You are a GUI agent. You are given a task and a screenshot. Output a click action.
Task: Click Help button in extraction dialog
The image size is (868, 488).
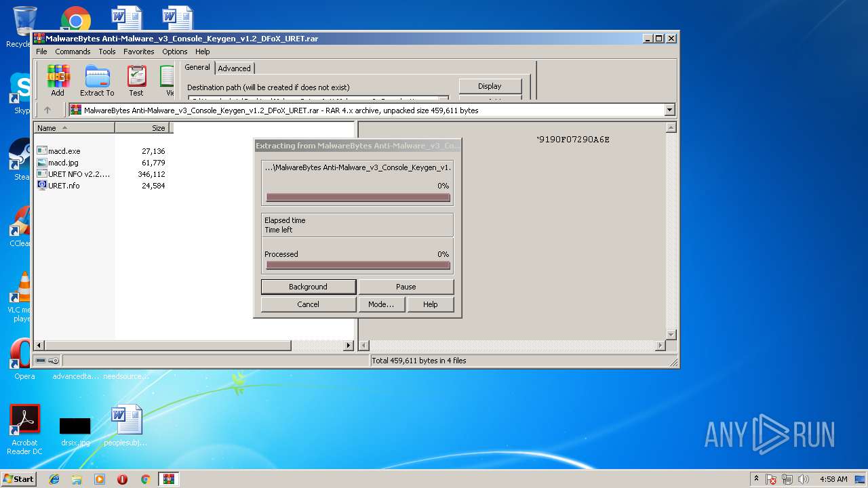(431, 304)
